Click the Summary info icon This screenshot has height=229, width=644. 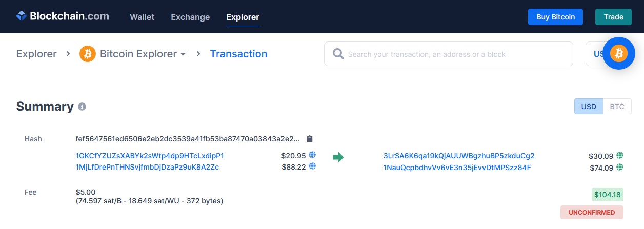[82, 107]
